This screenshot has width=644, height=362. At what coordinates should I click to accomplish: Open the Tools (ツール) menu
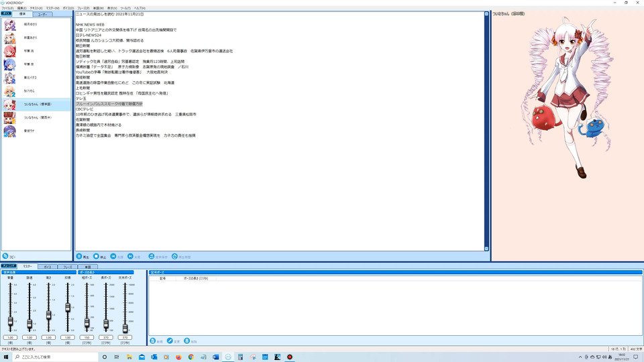pyautogui.click(x=125, y=8)
